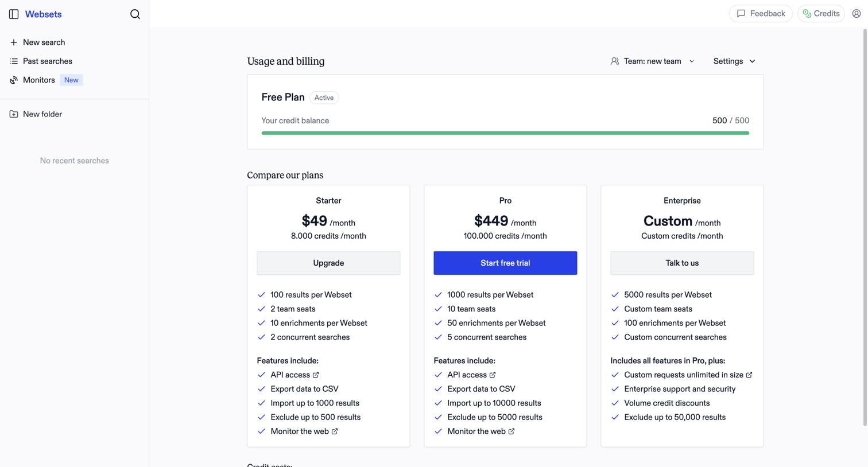Click "Your credit balance" label

coord(295,120)
